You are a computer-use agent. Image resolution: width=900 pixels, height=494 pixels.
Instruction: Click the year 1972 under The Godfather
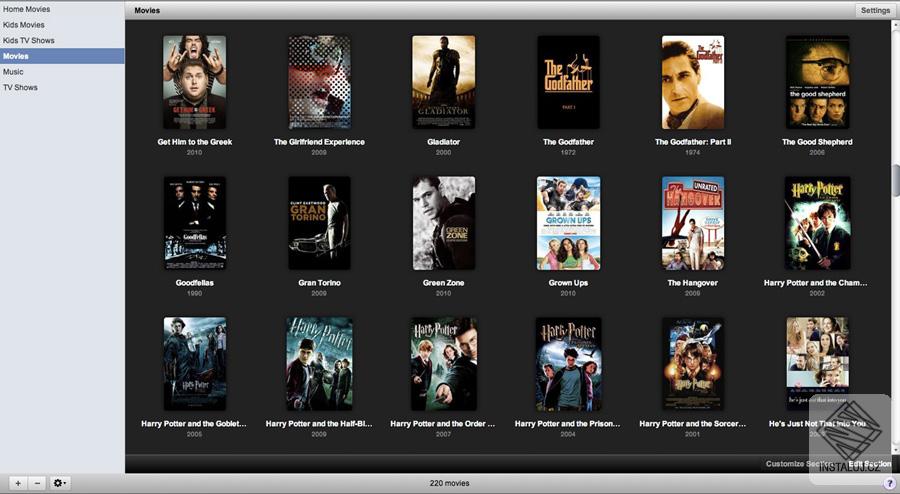click(568, 153)
